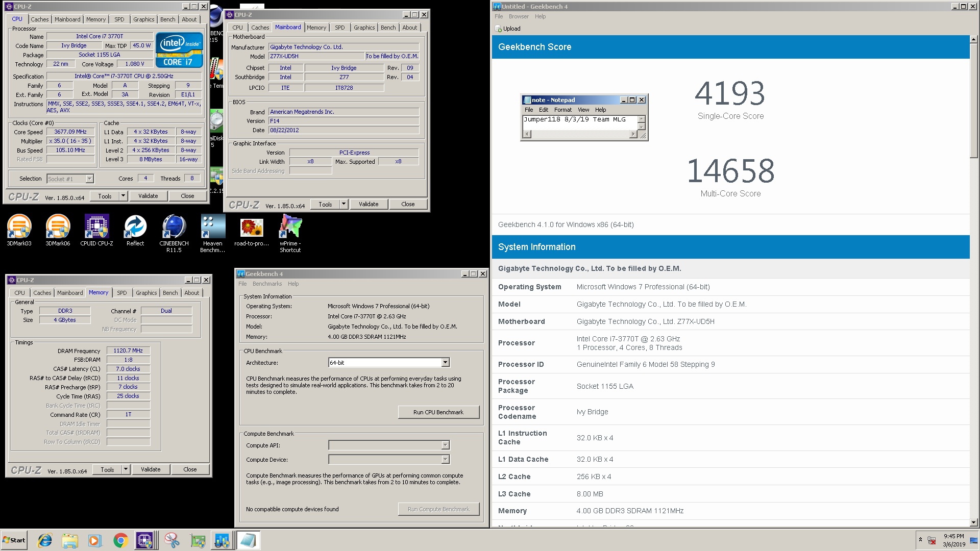Switch to Geekbench via taskbar icon
This screenshot has height=551, width=980.
(223, 540)
